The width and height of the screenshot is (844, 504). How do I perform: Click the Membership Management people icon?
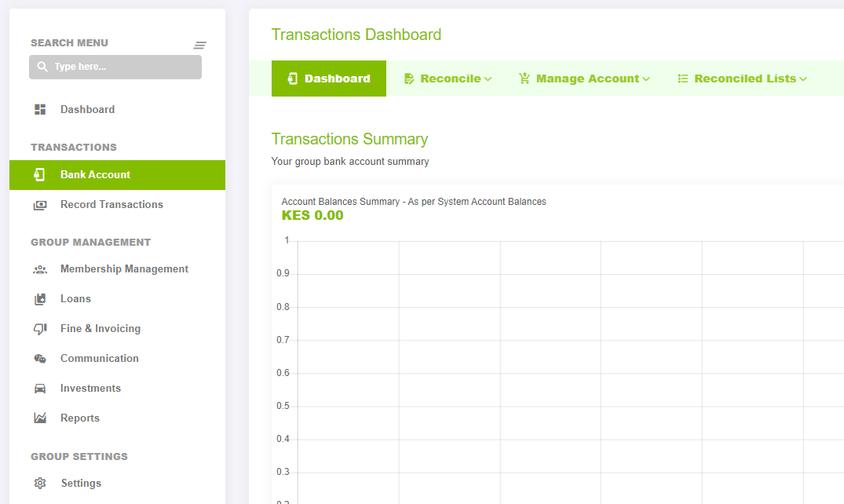point(40,269)
